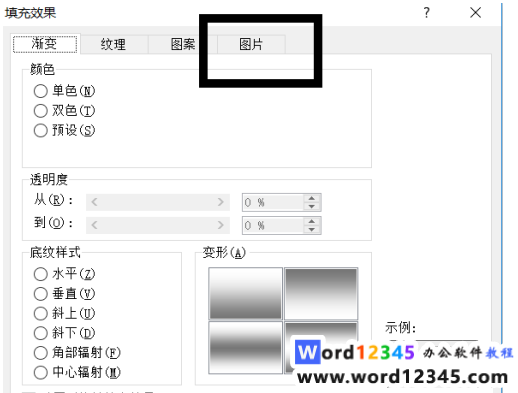Select the 预设(S) radio button

pyautogui.click(x=40, y=130)
